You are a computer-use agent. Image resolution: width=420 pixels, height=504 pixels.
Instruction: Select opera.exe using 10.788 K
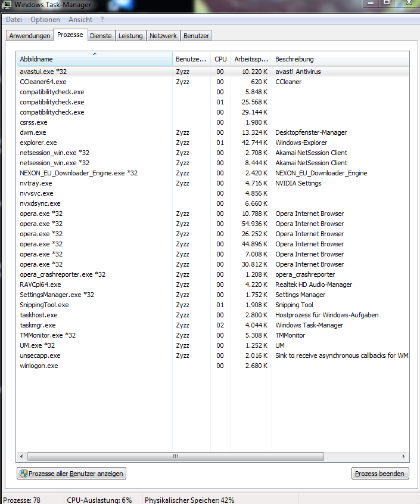coord(213,214)
